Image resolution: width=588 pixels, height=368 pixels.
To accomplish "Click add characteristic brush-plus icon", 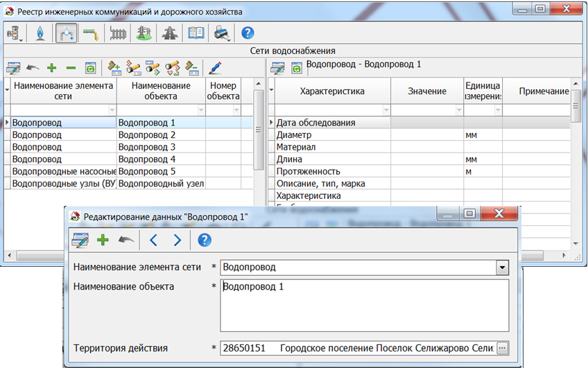I will click(114, 68).
